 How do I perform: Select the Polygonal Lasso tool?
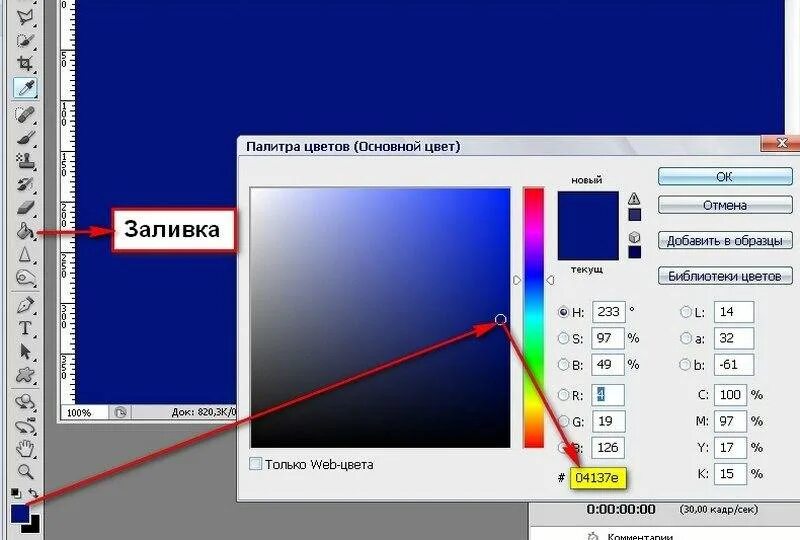point(24,15)
